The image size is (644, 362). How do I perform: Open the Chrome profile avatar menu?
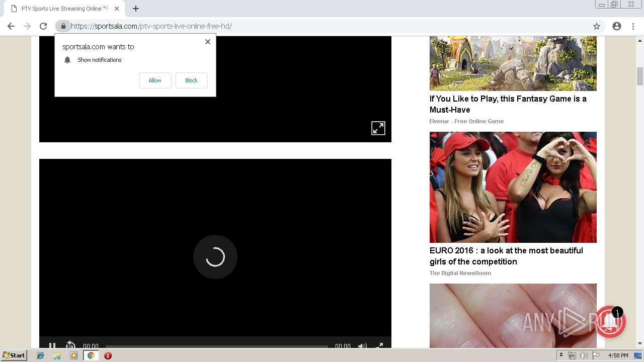tap(617, 26)
